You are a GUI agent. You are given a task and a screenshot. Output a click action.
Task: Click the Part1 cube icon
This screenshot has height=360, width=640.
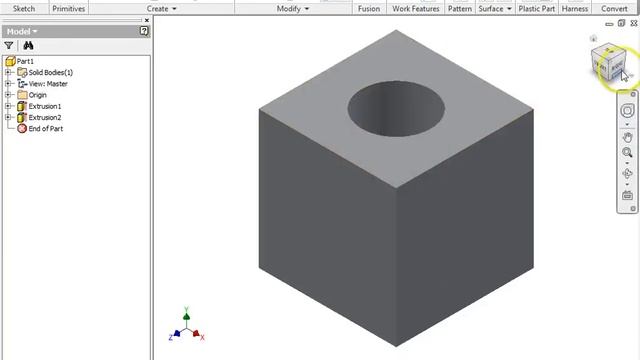coord(10,61)
